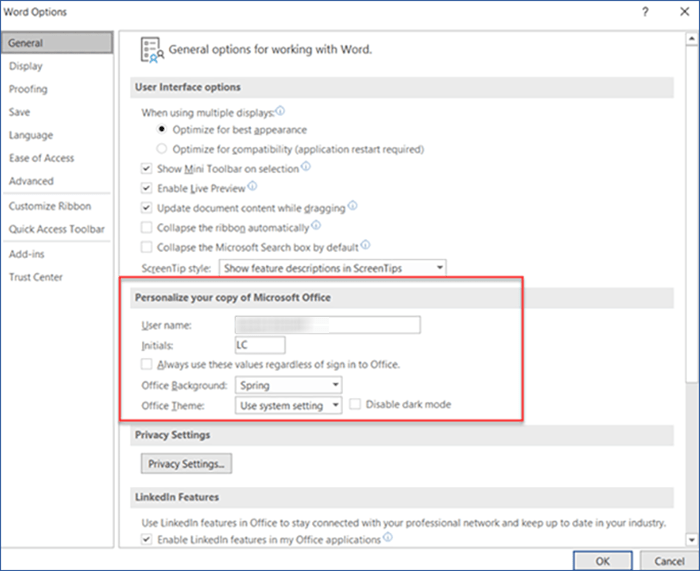The width and height of the screenshot is (700, 571).
Task: Click info icon beside Enable LinkedIn features
Action: coord(388,537)
